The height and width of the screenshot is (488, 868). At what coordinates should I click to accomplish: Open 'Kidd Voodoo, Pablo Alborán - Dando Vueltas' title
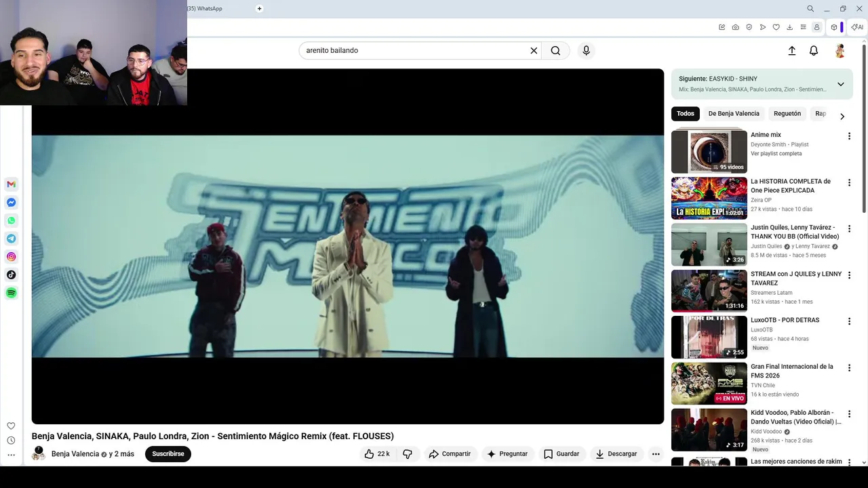tap(795, 417)
